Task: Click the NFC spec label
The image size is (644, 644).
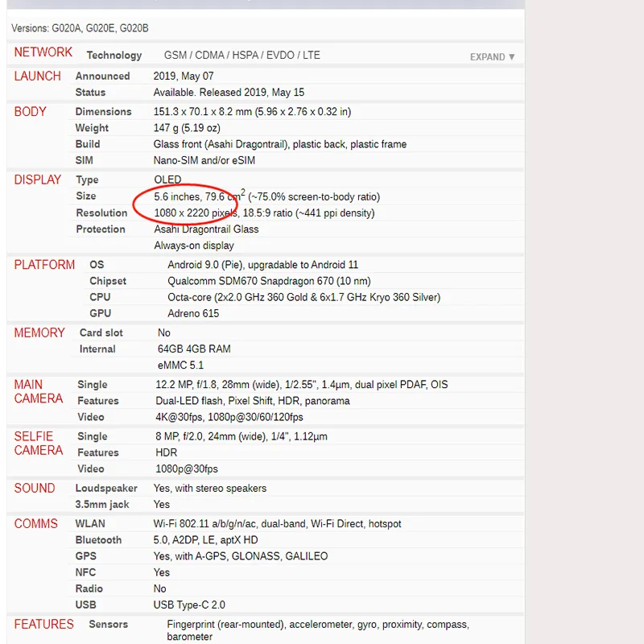Action: (x=85, y=572)
